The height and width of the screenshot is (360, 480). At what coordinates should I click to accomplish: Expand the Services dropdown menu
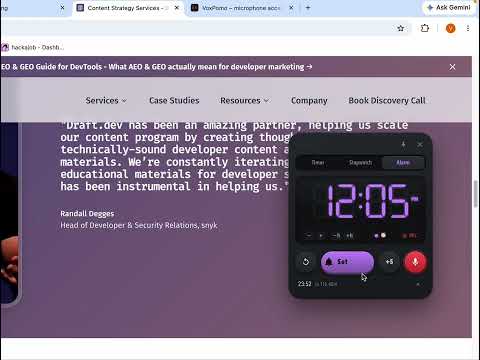tap(106, 100)
